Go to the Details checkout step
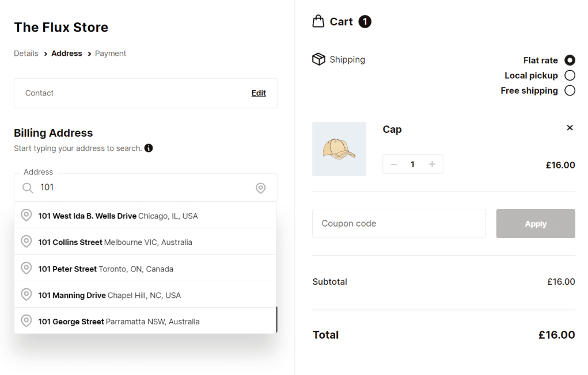Image resolution: width=588 pixels, height=375 pixels. 26,53
